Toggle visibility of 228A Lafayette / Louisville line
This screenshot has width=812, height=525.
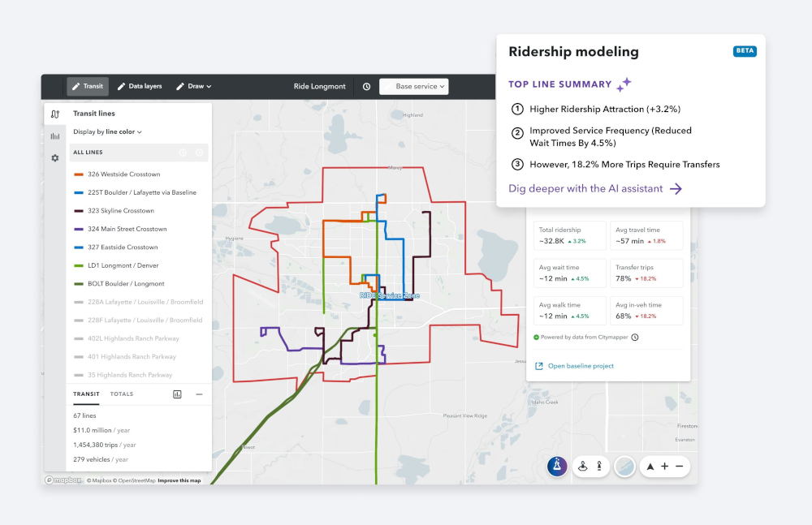(x=140, y=302)
